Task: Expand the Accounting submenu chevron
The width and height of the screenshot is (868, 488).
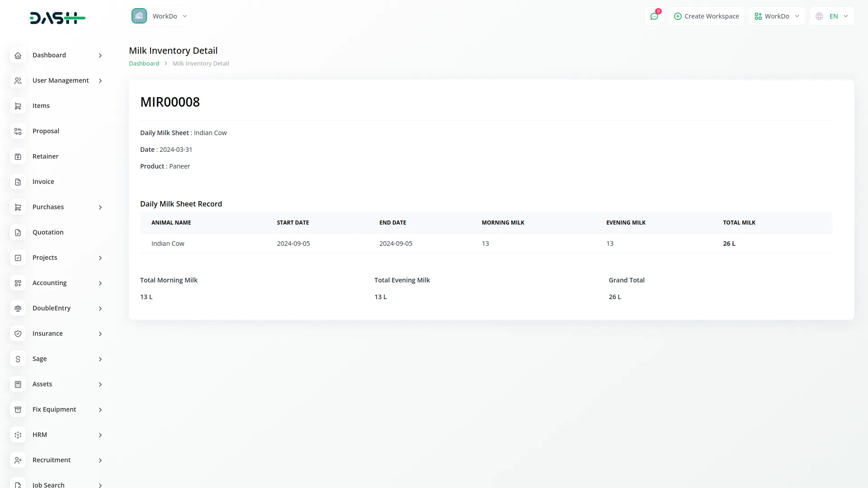Action: click(100, 283)
